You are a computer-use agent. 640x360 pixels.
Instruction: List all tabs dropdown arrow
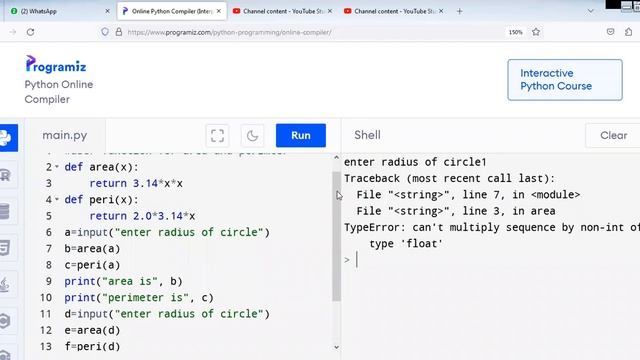[x=590, y=11]
